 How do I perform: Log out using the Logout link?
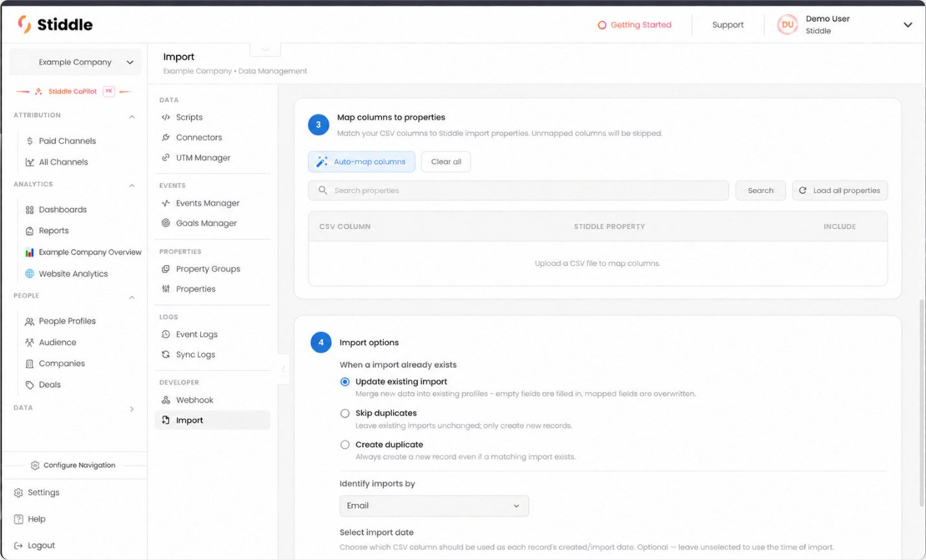coord(35,546)
